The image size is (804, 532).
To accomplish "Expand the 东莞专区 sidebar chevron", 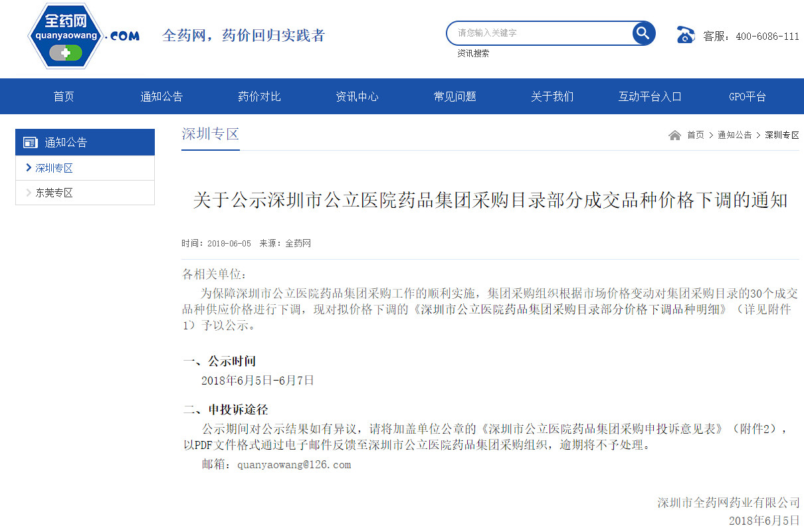I will point(29,193).
